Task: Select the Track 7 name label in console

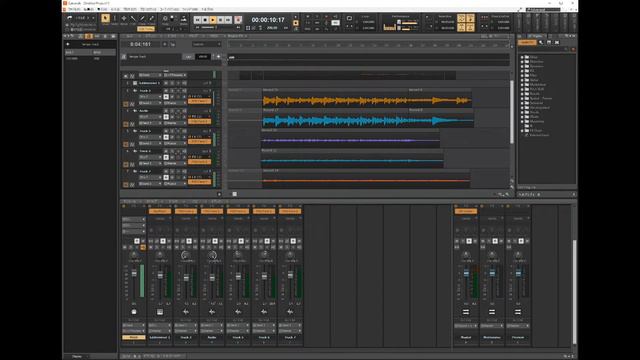Action: click(x=290, y=338)
